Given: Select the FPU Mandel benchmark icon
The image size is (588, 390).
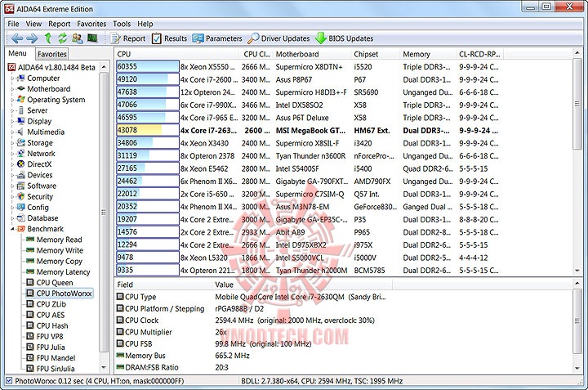Looking at the screenshot, I should 30,358.
